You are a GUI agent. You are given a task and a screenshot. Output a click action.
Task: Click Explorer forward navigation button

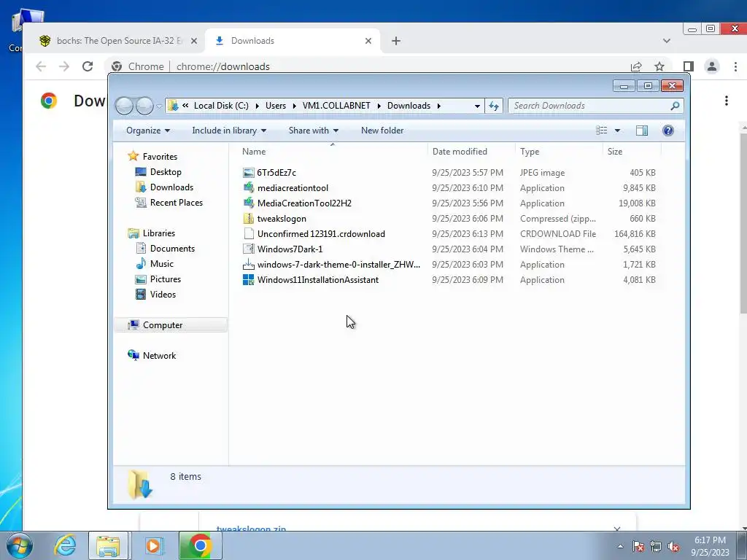[144, 106]
